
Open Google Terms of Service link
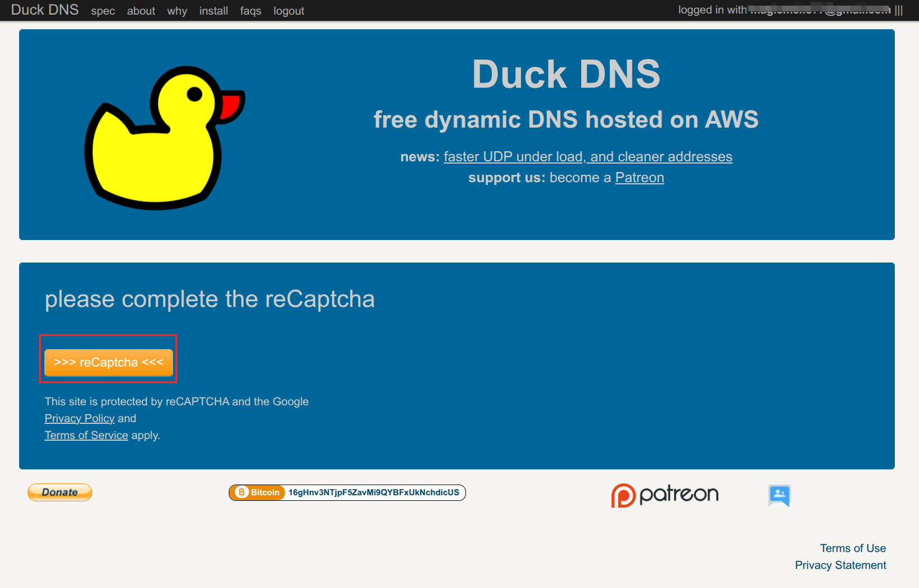pos(87,435)
